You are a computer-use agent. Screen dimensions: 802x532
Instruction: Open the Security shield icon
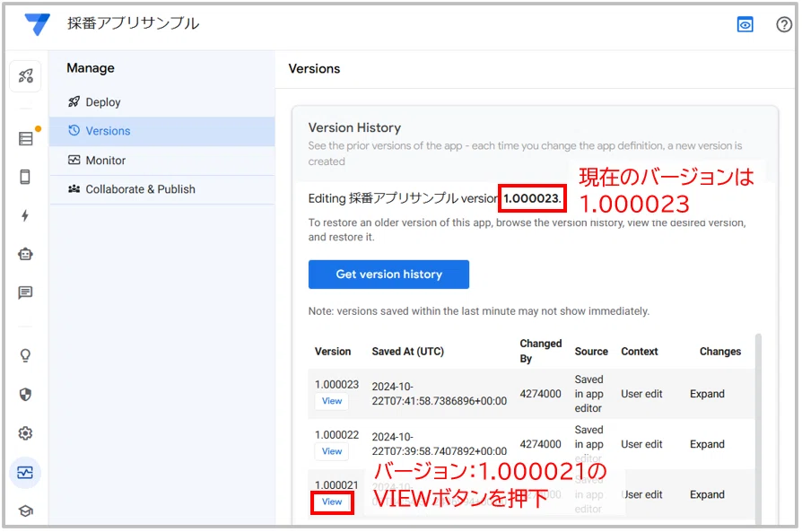click(x=25, y=395)
